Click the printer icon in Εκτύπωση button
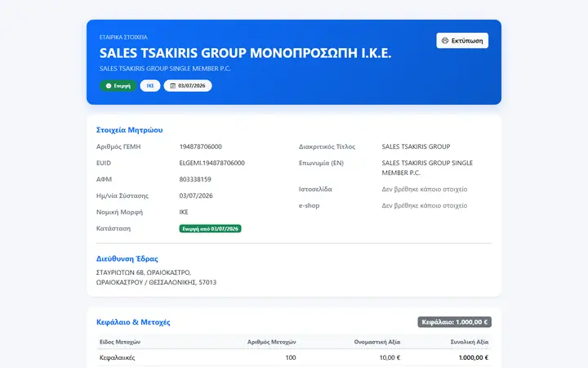This screenshot has width=588, height=368. tap(445, 41)
